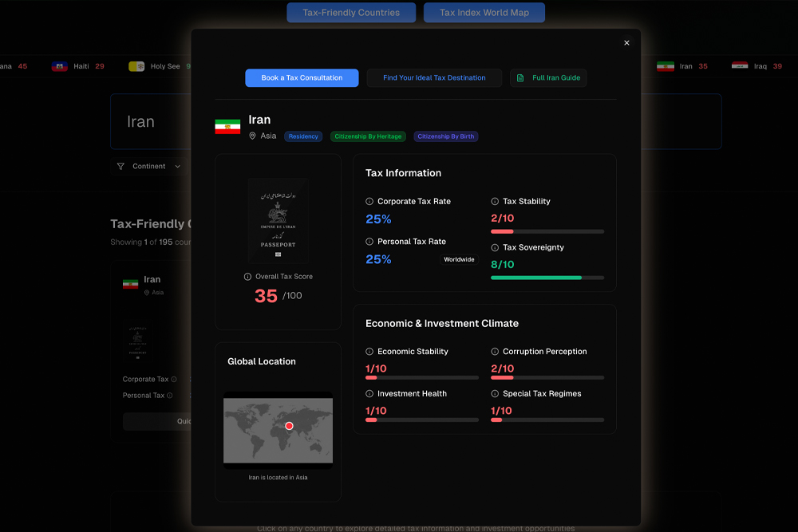Click info icon beside Corporate Tax Rate
This screenshot has width=798, height=532.
click(369, 202)
